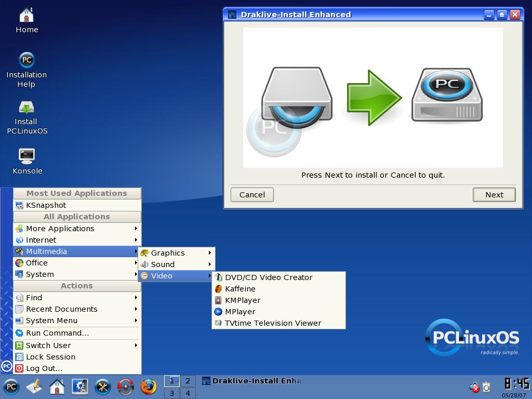
Task: Click the taskbar date 05/28/07
Action: 514,395
